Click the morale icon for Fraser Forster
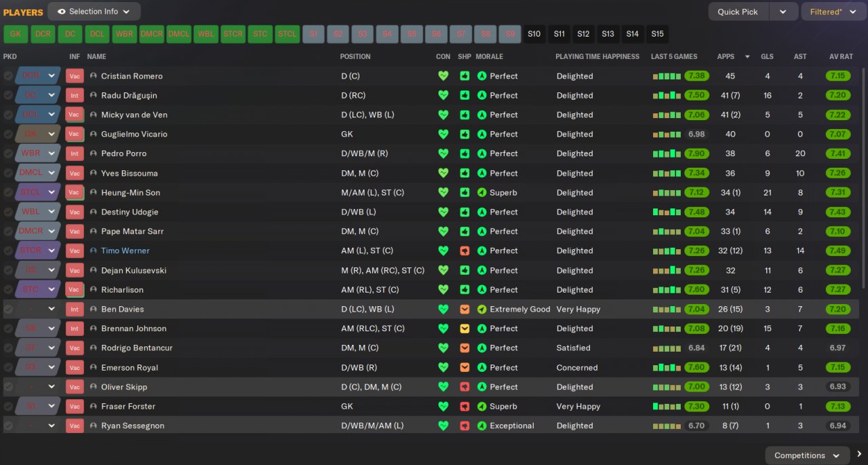The image size is (868, 465). click(x=482, y=407)
